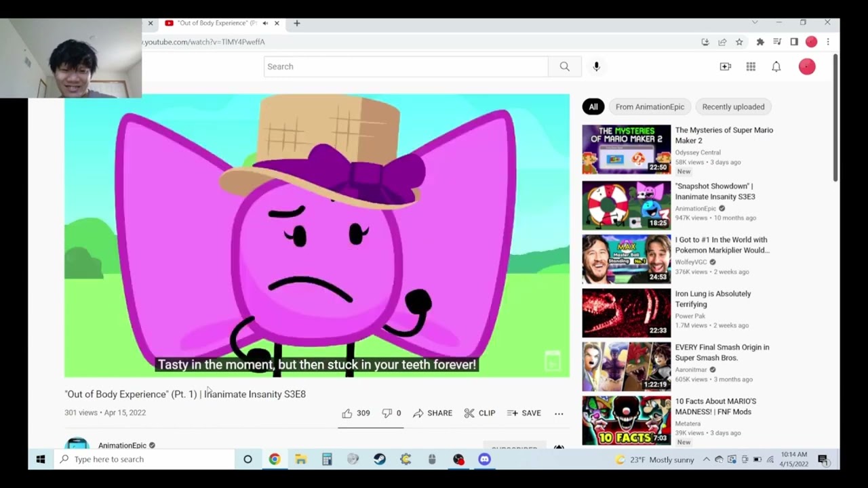This screenshot has width=868, height=488.
Task: Open the Chrome tab search chevron
Action: 755,22
